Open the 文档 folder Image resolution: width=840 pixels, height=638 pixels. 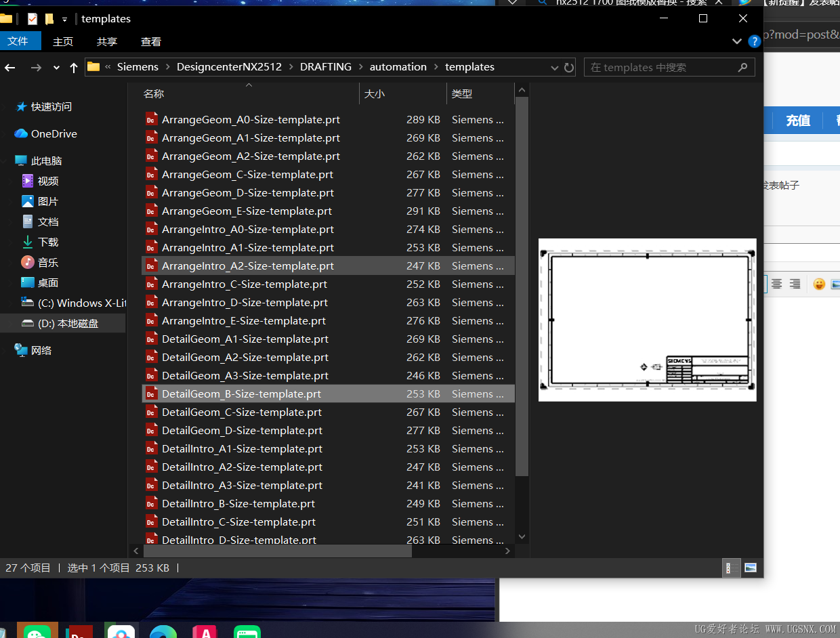click(x=47, y=221)
